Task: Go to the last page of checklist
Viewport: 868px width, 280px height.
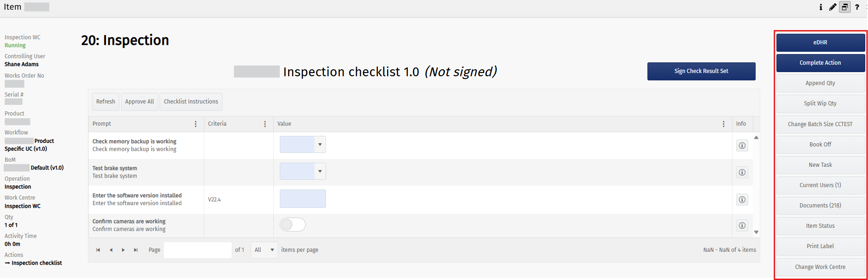Action: [135, 250]
